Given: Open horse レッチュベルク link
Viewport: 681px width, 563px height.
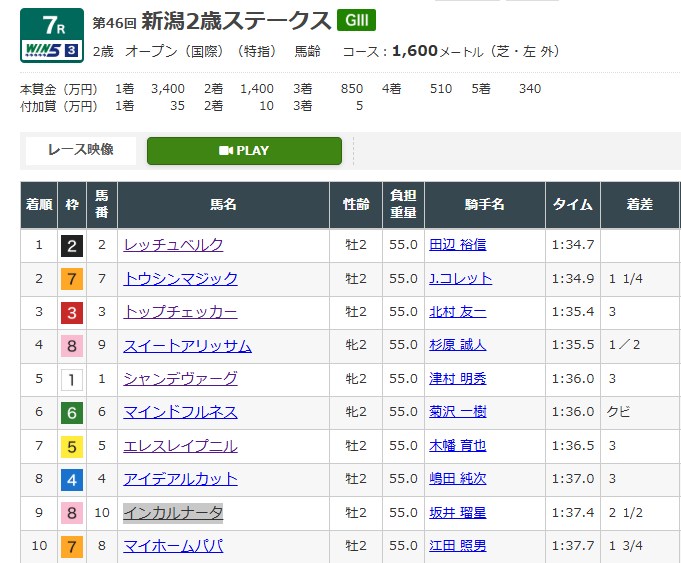Looking at the screenshot, I should 173,245.
